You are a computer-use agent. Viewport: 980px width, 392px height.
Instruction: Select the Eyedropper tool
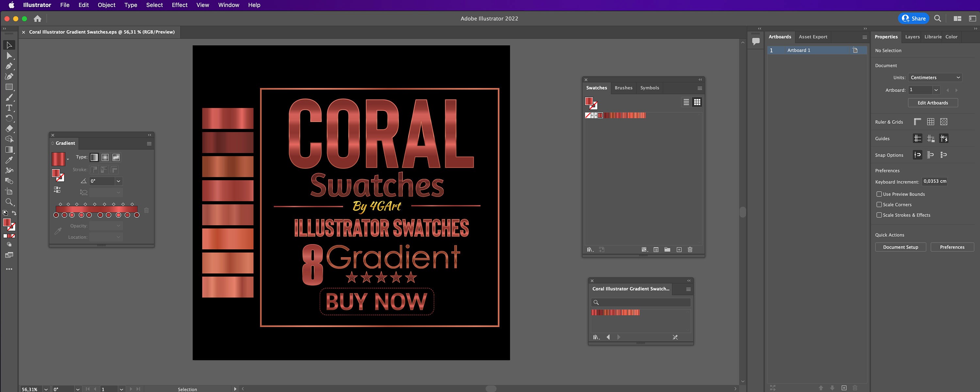coord(9,159)
